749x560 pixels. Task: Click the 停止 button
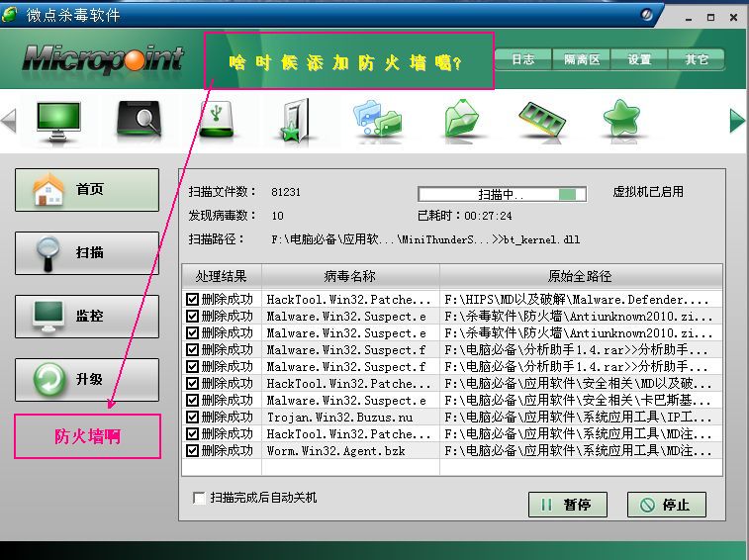tap(666, 505)
